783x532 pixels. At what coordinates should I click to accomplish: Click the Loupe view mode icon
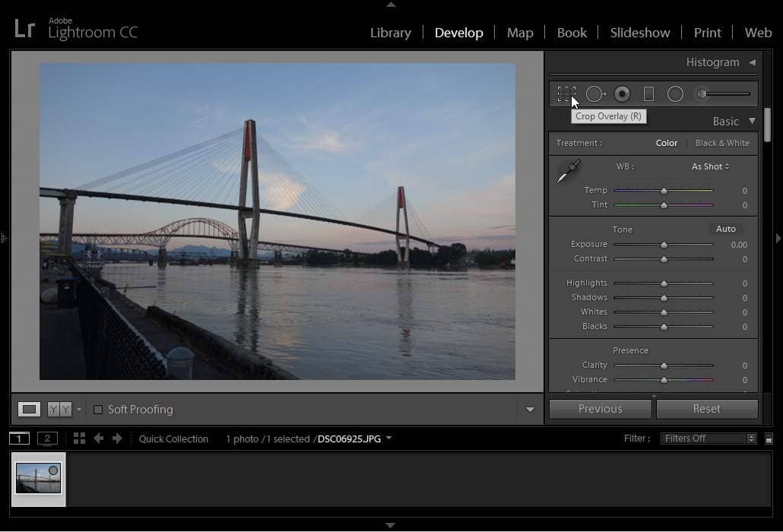click(x=29, y=410)
